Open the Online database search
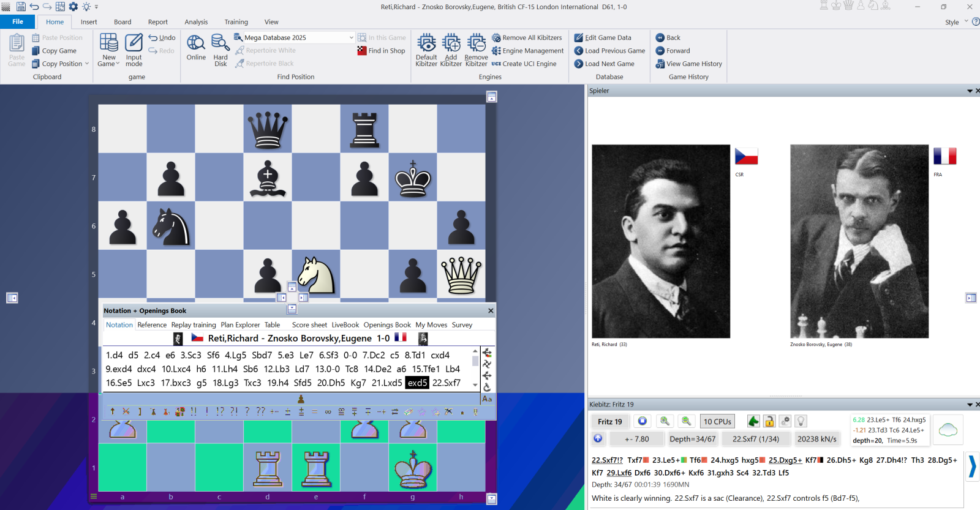 coord(196,44)
